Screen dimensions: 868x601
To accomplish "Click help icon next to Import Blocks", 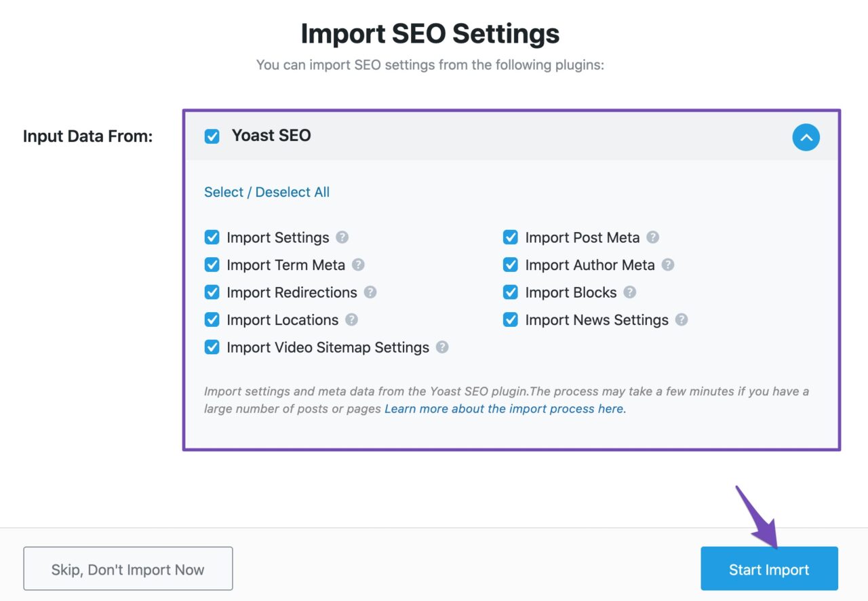I will coord(630,292).
